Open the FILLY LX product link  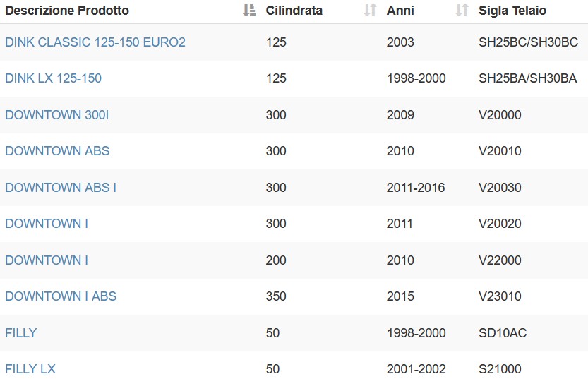coord(30,369)
